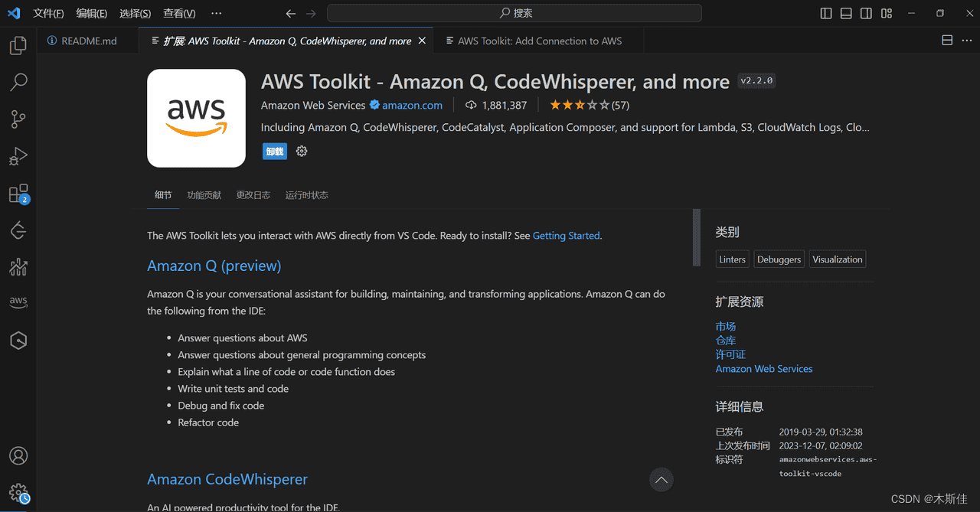Open the 查看 menu
This screenshot has height=512, width=980.
(179, 12)
